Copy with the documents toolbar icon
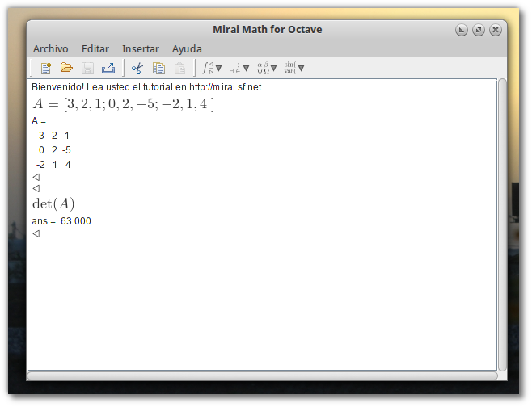532x407 pixels. 158,69
